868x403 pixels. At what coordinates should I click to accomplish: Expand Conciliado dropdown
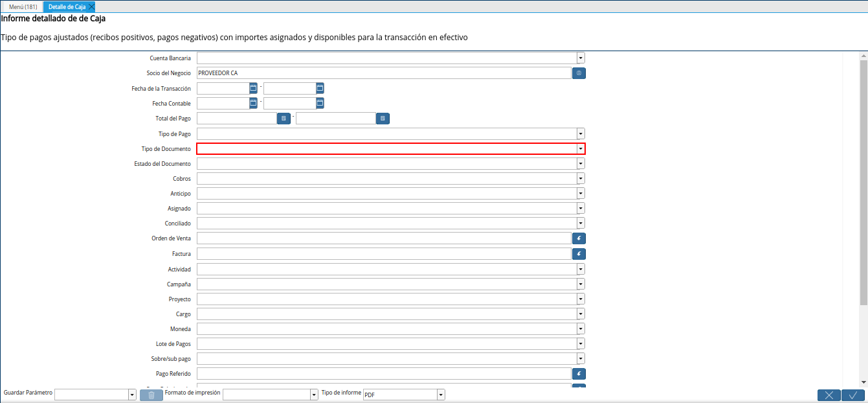tap(581, 224)
